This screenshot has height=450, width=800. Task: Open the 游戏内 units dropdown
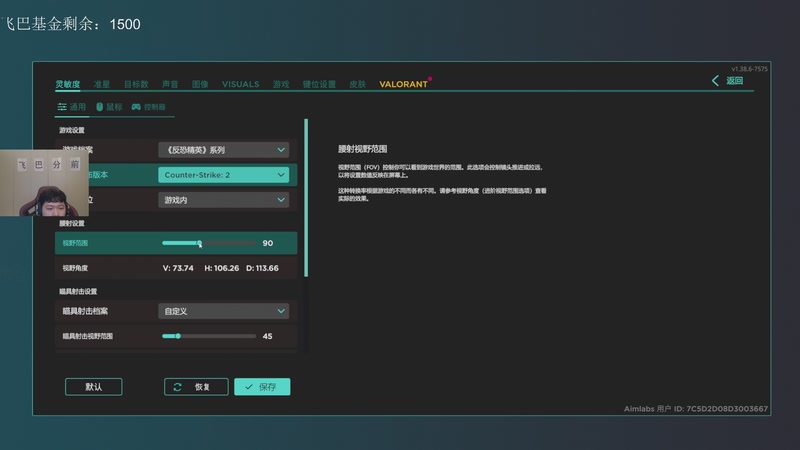pyautogui.click(x=223, y=200)
